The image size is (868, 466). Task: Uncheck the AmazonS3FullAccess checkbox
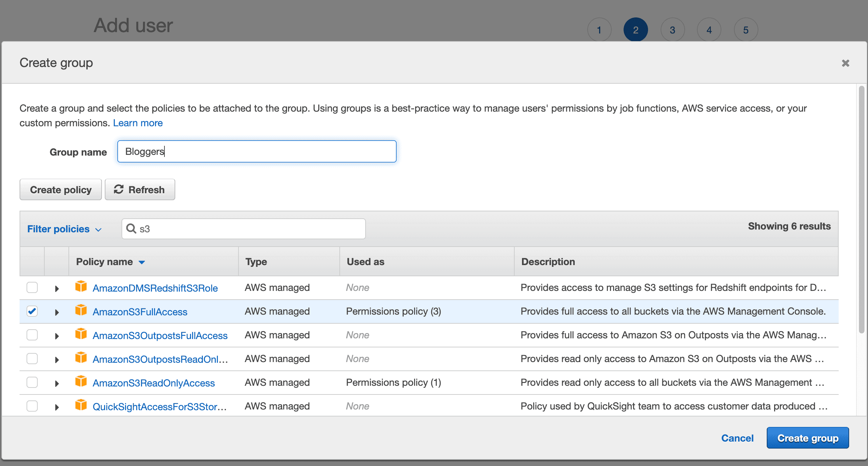coord(32,311)
